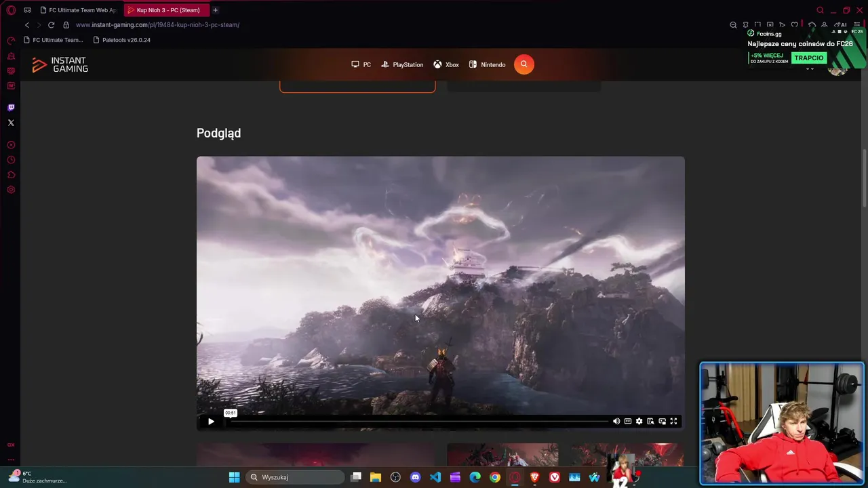This screenshot has height=488, width=868.
Task: Open Windows Start menu
Action: (234, 477)
